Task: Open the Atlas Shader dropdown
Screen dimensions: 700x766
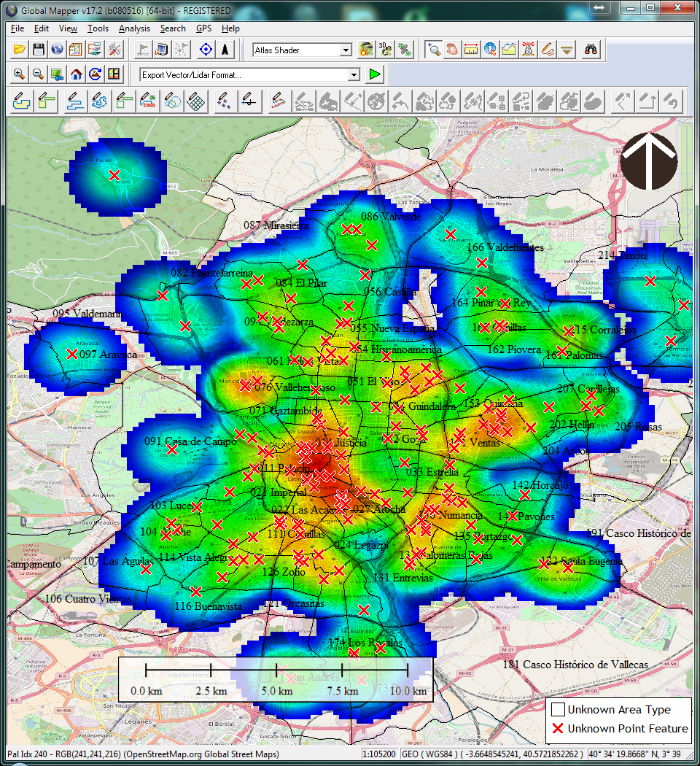Action: 347,49
